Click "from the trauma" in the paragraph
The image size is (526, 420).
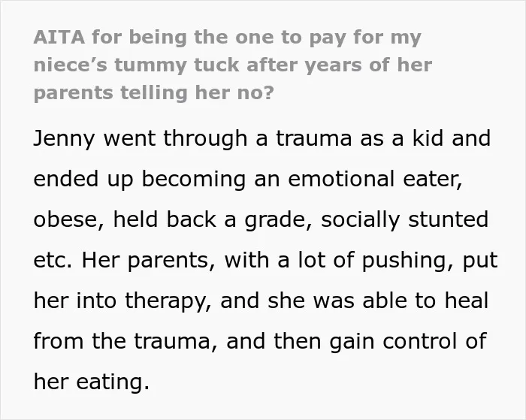pos(126,342)
